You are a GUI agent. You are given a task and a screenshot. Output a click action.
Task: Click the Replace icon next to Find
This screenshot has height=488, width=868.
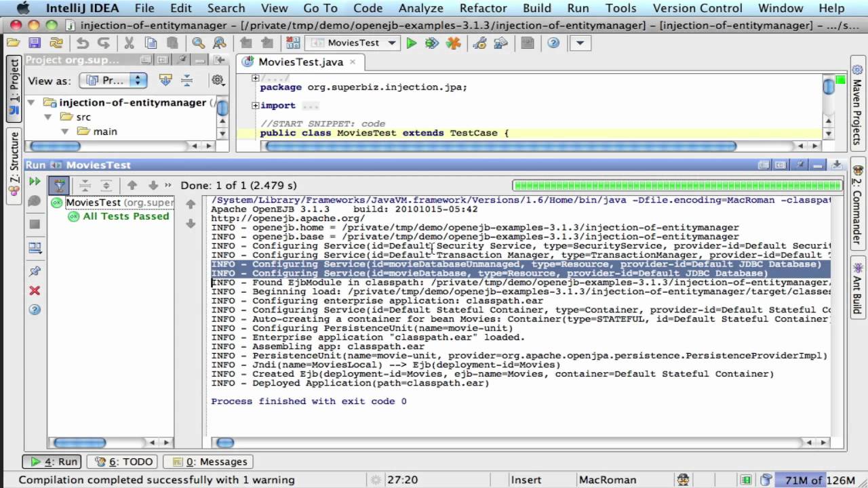click(220, 43)
